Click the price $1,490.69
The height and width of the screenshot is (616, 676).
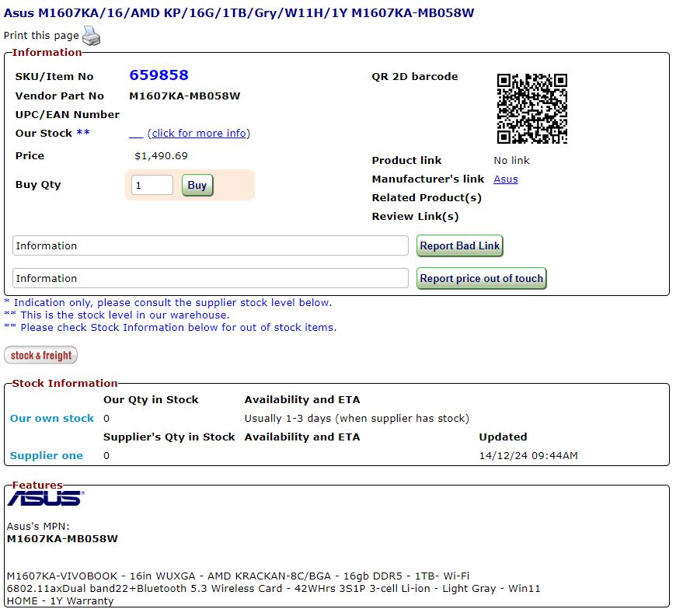(x=161, y=156)
